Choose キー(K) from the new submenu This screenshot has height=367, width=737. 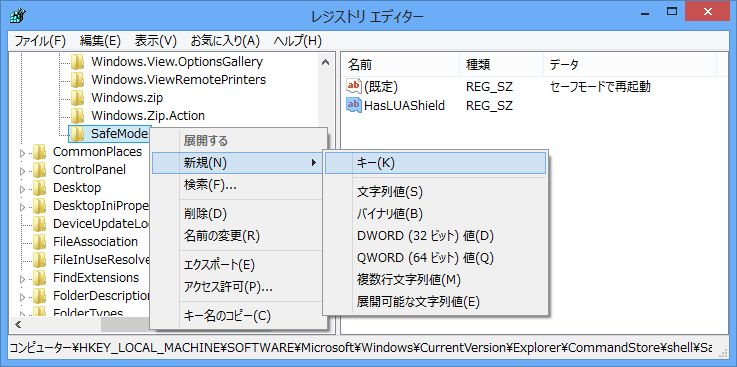click(435, 163)
